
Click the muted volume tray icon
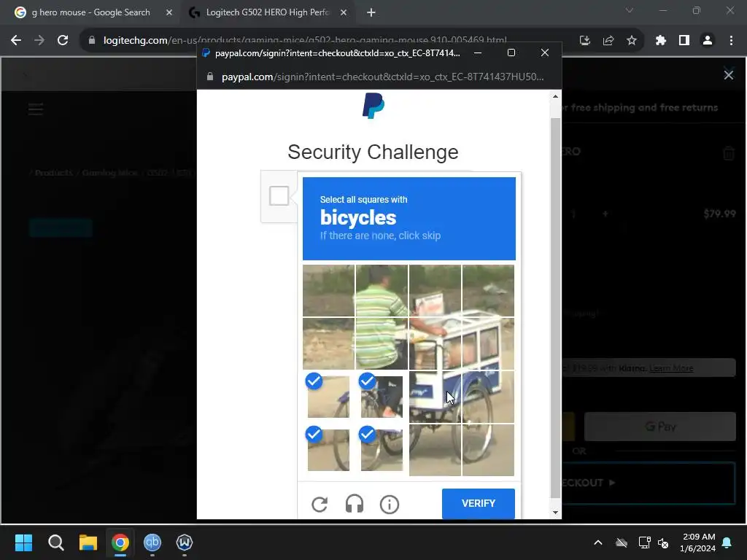[x=662, y=542]
